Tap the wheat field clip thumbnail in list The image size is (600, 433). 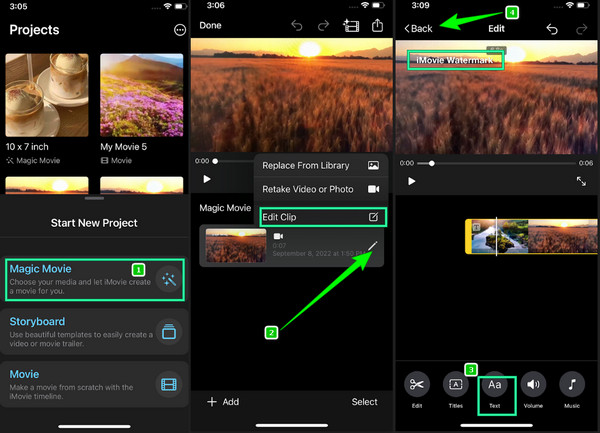click(236, 246)
